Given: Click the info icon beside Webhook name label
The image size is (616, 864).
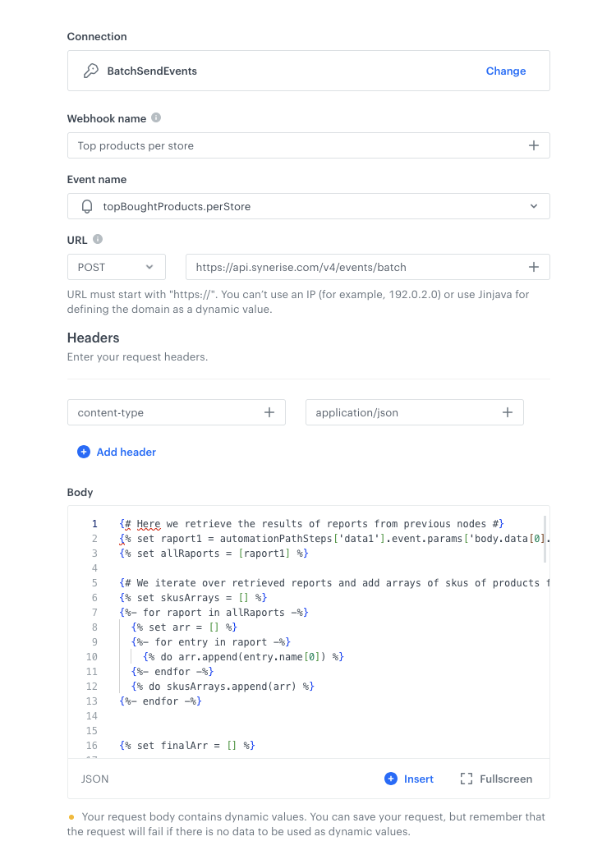Looking at the screenshot, I should pyautogui.click(x=154, y=117).
